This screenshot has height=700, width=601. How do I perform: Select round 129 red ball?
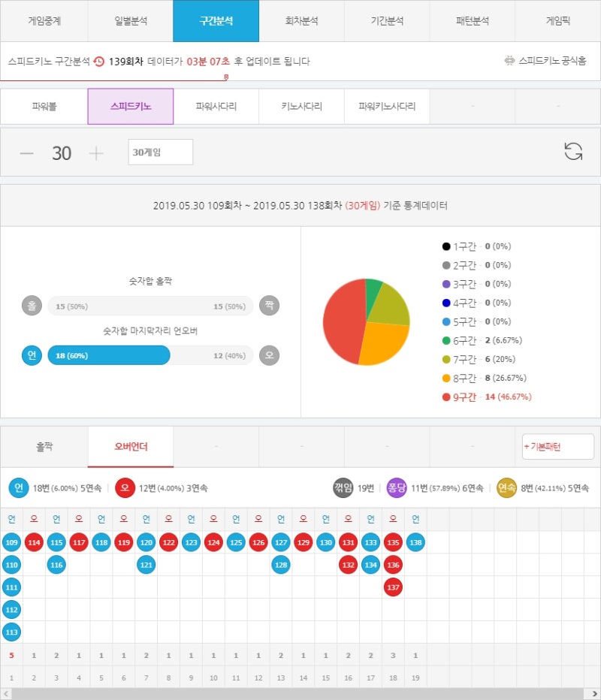pyautogui.click(x=304, y=542)
